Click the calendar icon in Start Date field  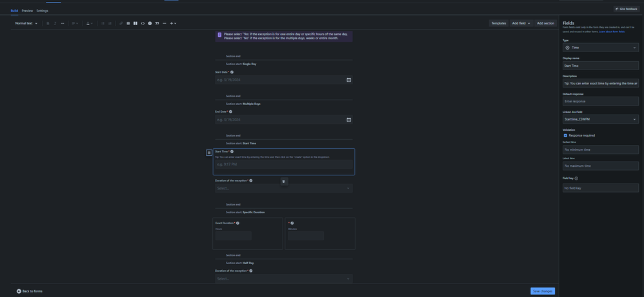348,80
